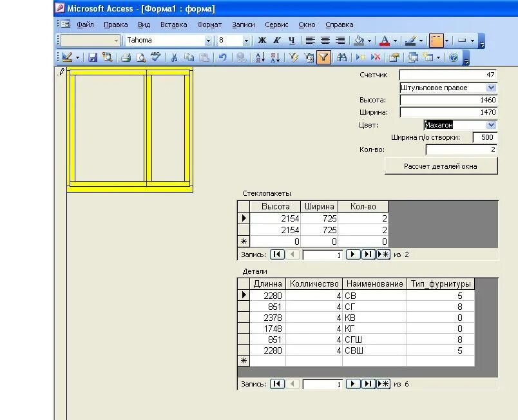Click the line width button

(x=462, y=41)
